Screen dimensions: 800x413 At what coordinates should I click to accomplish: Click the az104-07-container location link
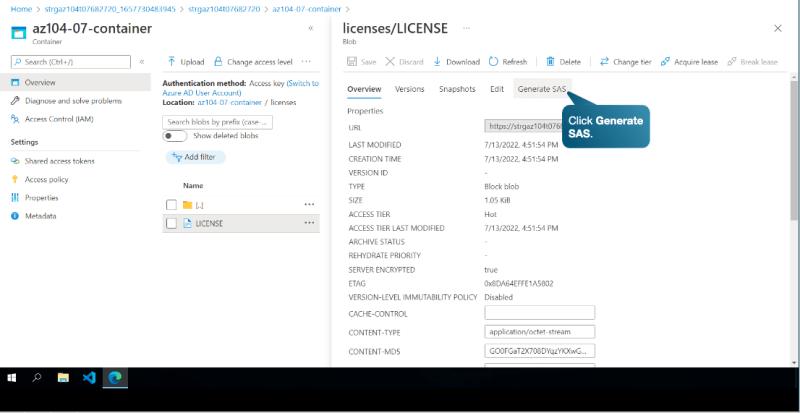pos(230,103)
